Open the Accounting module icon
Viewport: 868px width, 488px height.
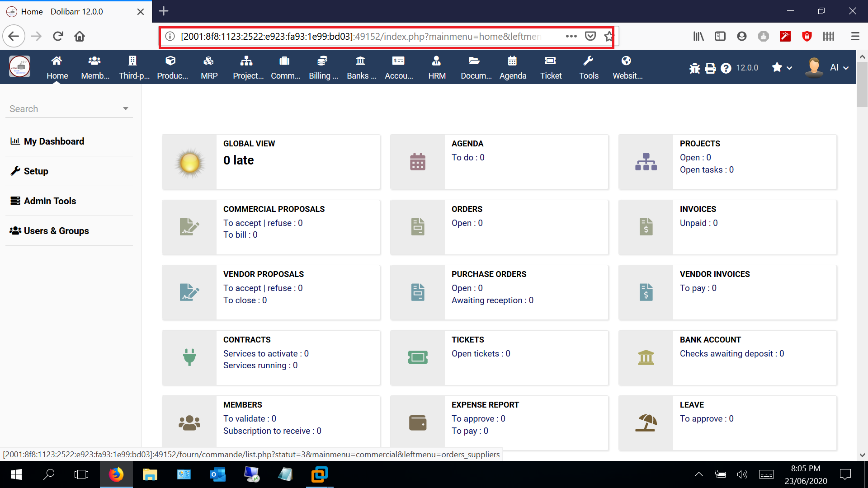[398, 61]
